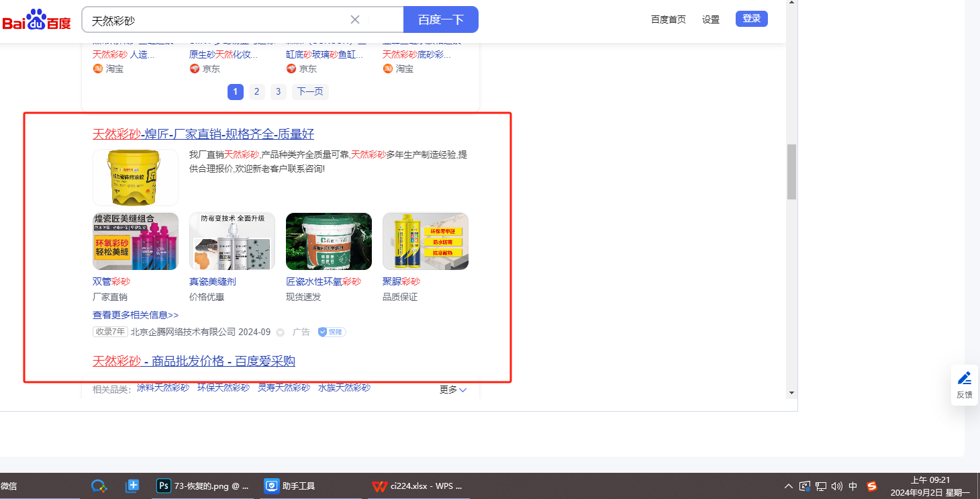Image resolution: width=980 pixels, height=499 pixels.
Task: Open the 真瓷美缝剂 product link
Action: [213, 281]
